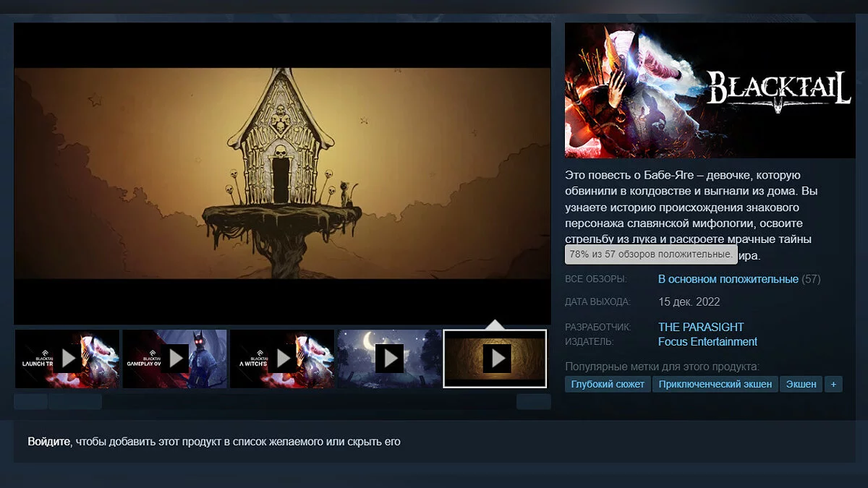868x488 pixels.
Task: Click the 'ИЗДАТЕЛЬ:' label
Action: point(590,342)
